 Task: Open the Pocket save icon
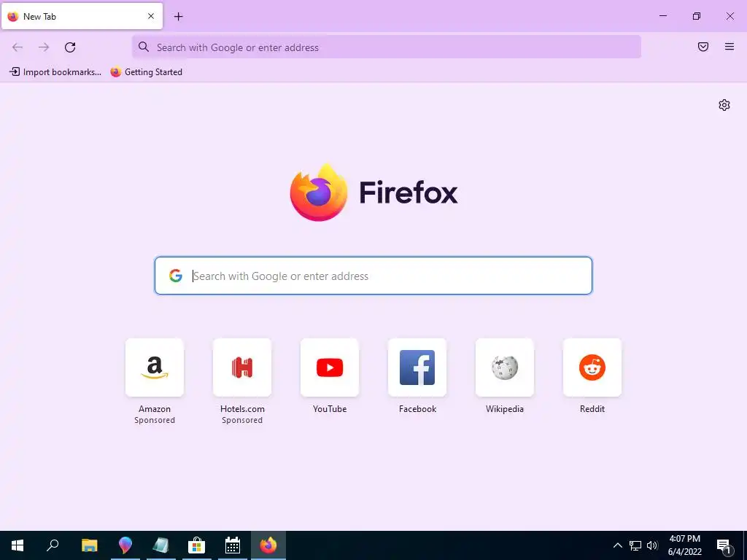pyautogui.click(x=703, y=47)
